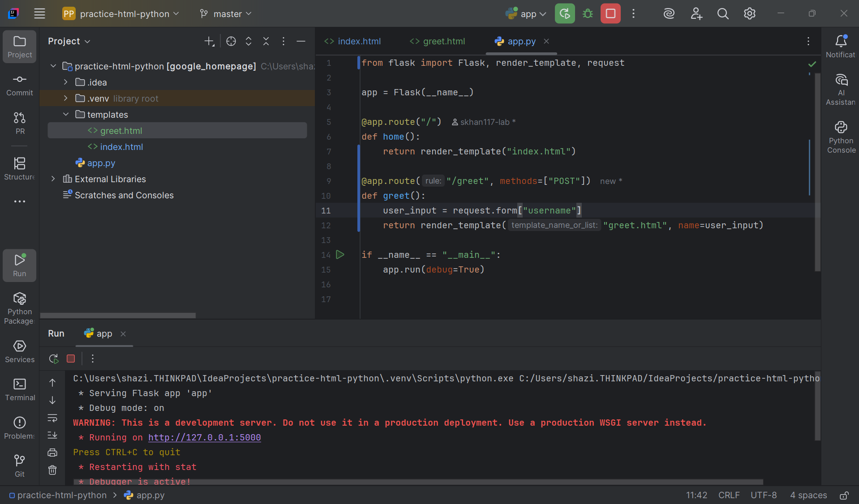Screen dimensions: 859x504
Task: Open the Project view mode dropdown
Action: pos(69,41)
